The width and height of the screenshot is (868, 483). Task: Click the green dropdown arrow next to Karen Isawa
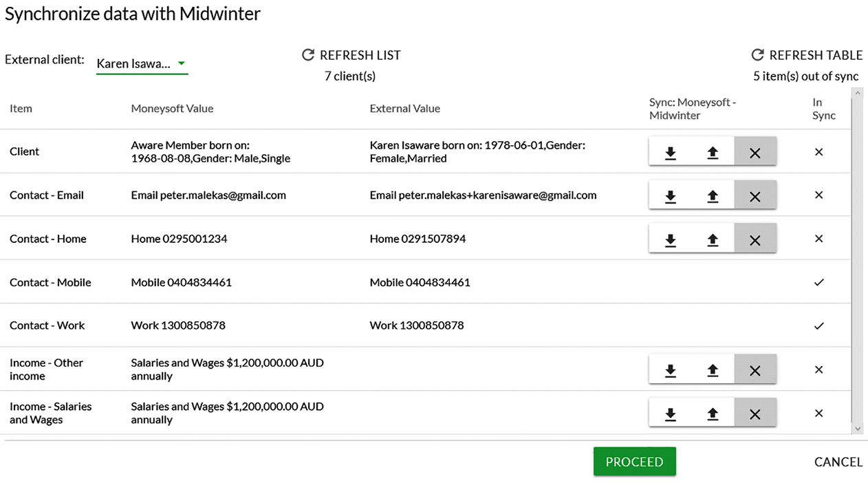(x=182, y=63)
